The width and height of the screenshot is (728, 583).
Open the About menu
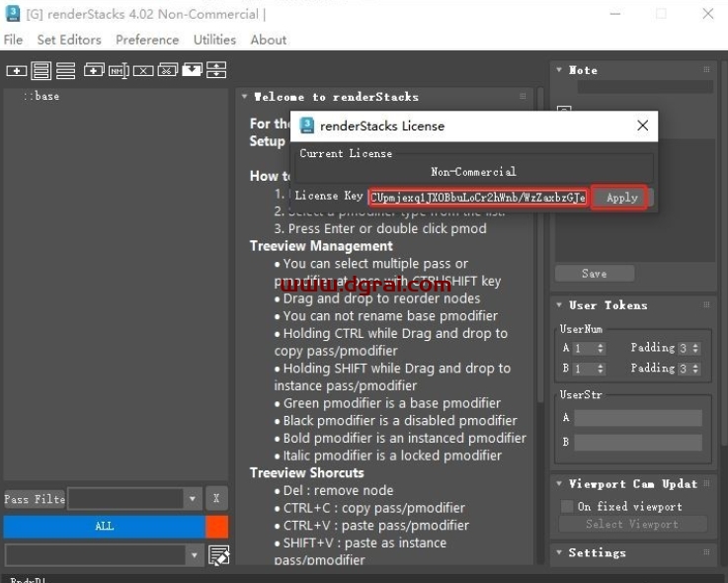coord(269,40)
